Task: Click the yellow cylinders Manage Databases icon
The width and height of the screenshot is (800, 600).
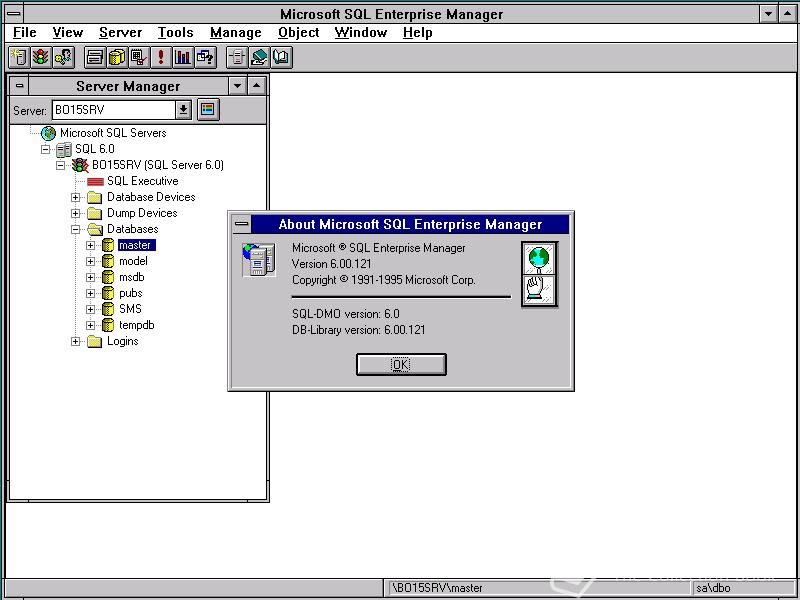Action: (116, 57)
